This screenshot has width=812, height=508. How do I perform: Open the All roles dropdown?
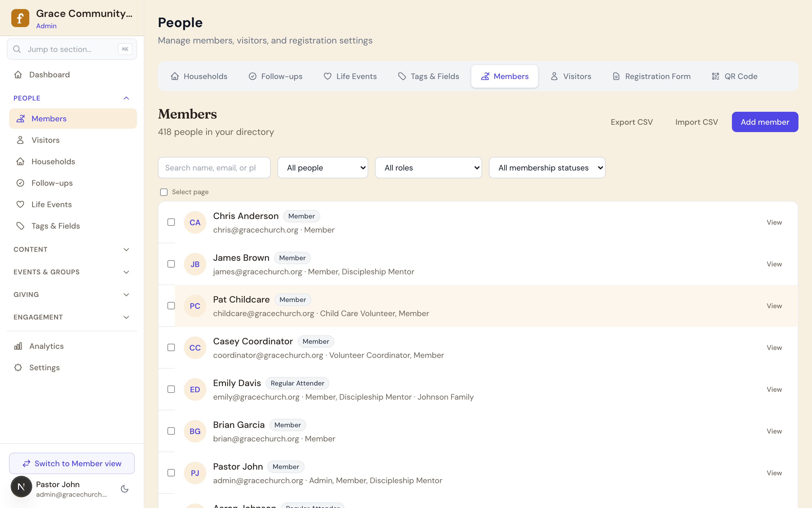tap(429, 168)
